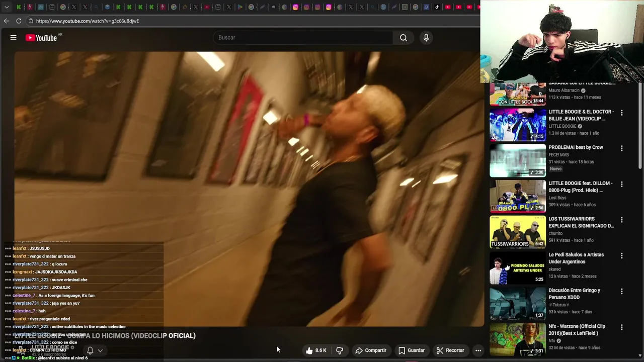The height and width of the screenshot is (362, 644).
Task: Click chat message 'JAJSDKAJKSDAJKDA' by kxngmaxi
Action: 56,272
